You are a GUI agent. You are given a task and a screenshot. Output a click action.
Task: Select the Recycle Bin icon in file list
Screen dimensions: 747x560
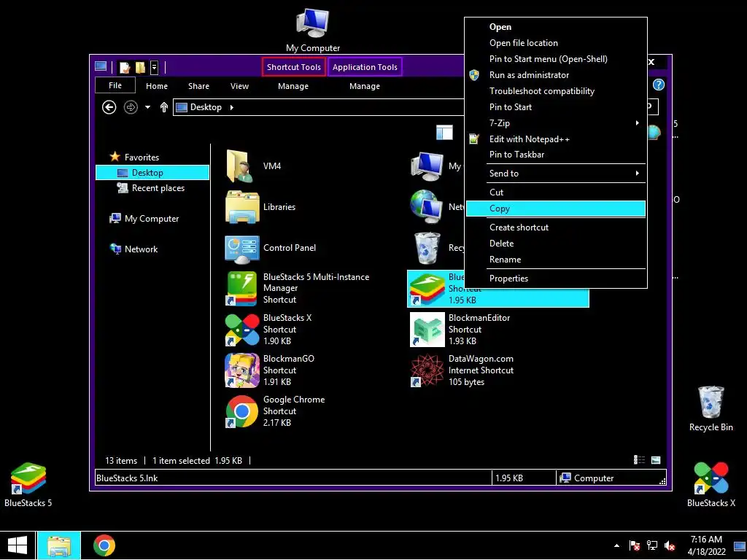pos(427,248)
